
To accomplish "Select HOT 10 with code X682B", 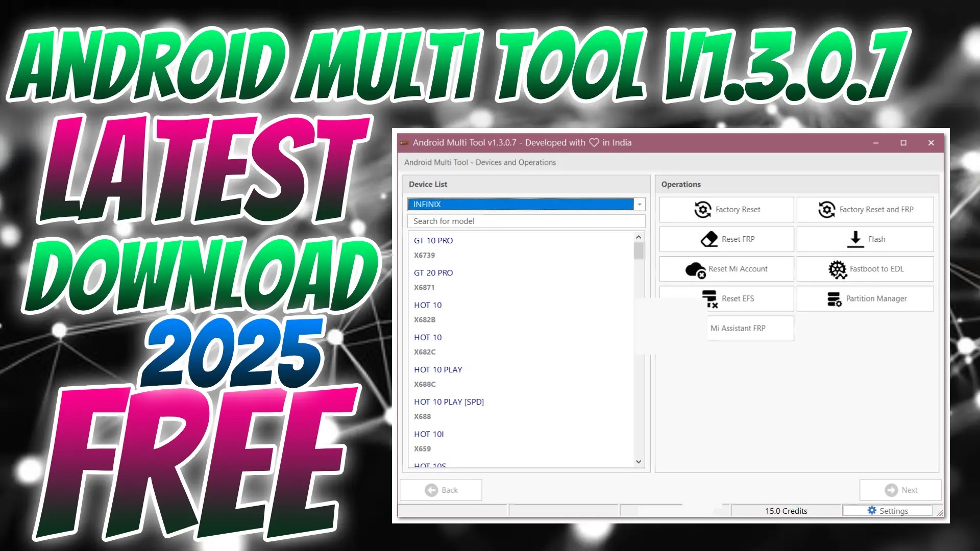I will point(428,305).
